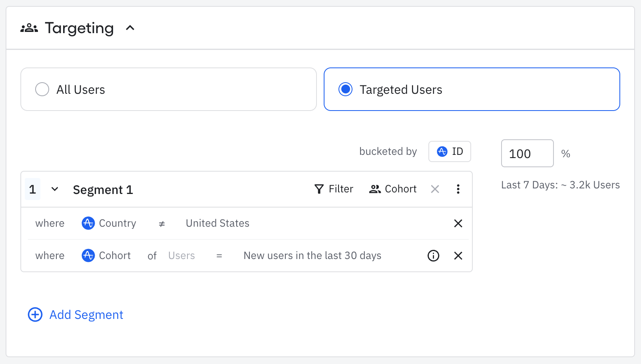Click the Amplitude icon beside the Country property
The image size is (641, 364).
(x=88, y=223)
